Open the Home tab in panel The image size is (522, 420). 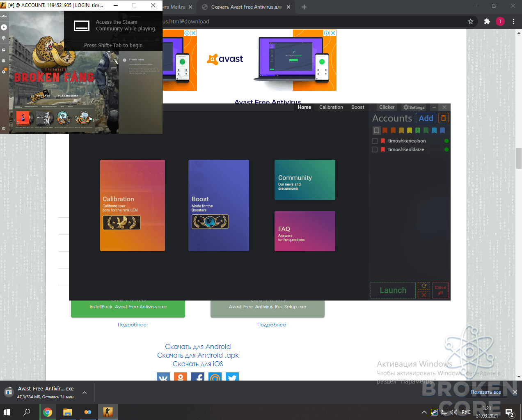[304, 107]
